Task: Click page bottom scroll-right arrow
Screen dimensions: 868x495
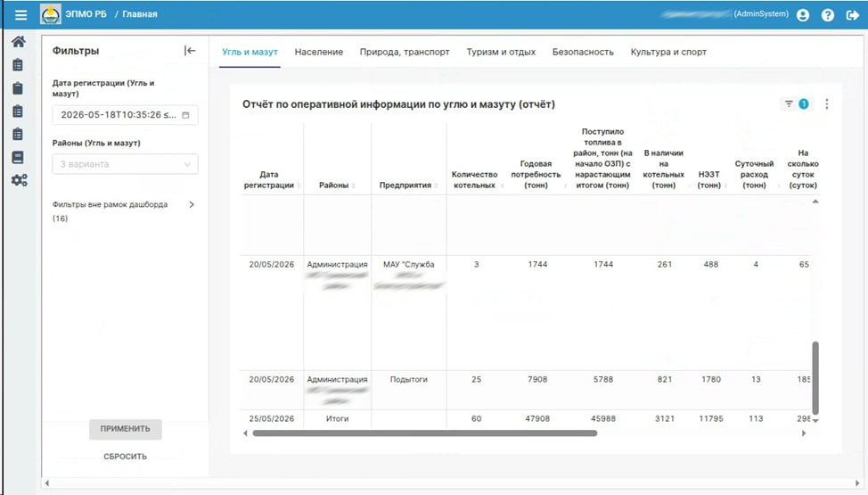Action: point(857,483)
